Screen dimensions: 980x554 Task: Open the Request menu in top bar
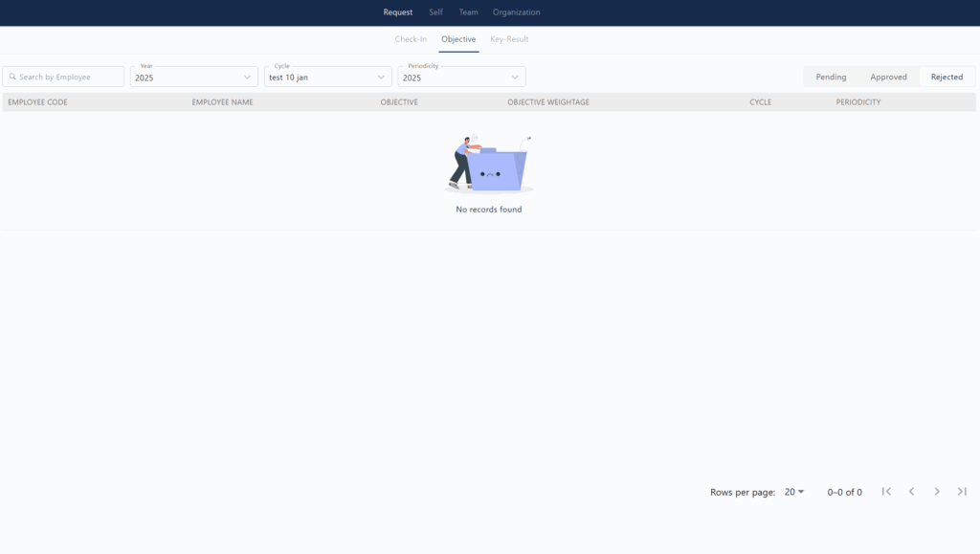coord(397,11)
